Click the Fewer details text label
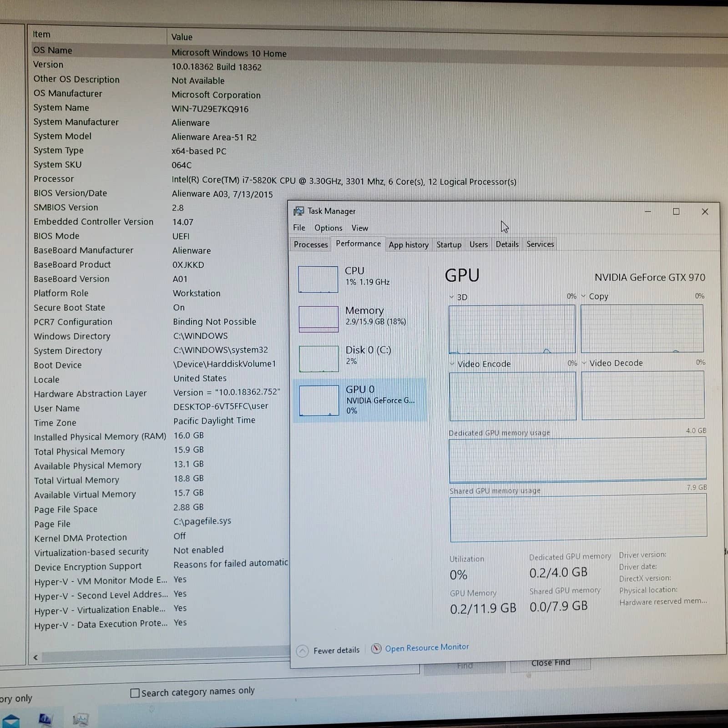Viewport: 728px width, 728px height. 336,650
